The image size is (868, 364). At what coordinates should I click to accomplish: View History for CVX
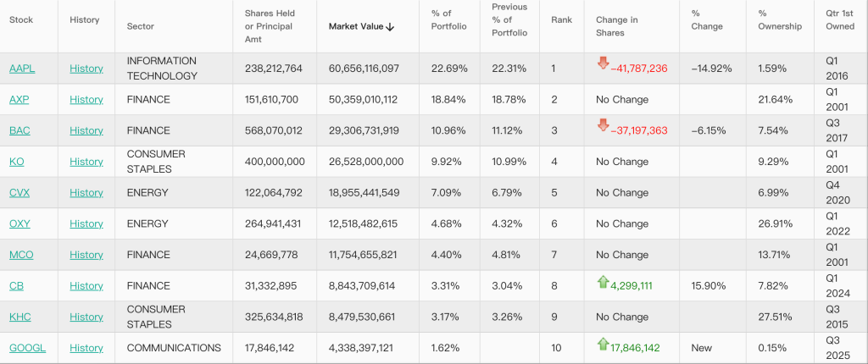[x=86, y=193]
